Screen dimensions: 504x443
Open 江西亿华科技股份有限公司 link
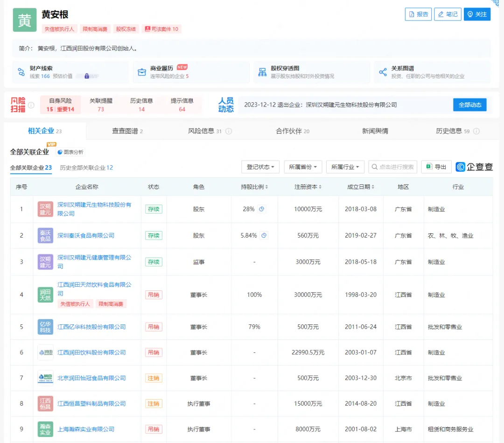(91, 327)
